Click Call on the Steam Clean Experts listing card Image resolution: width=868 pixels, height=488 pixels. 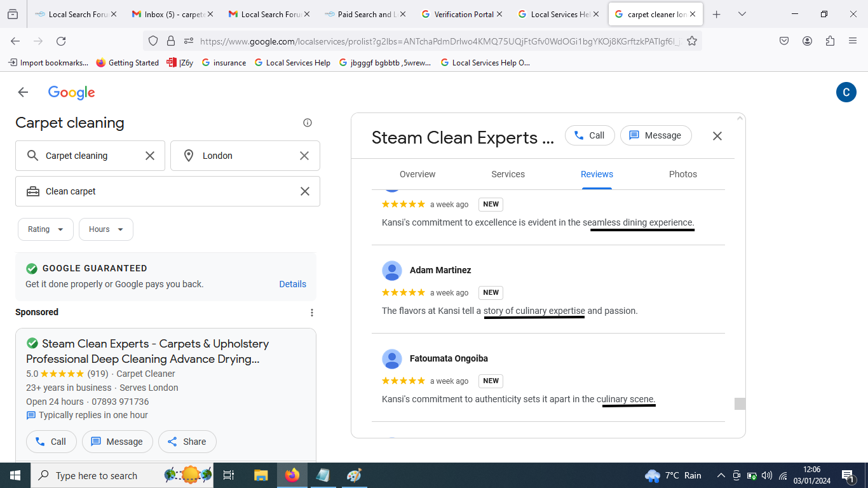click(x=51, y=442)
